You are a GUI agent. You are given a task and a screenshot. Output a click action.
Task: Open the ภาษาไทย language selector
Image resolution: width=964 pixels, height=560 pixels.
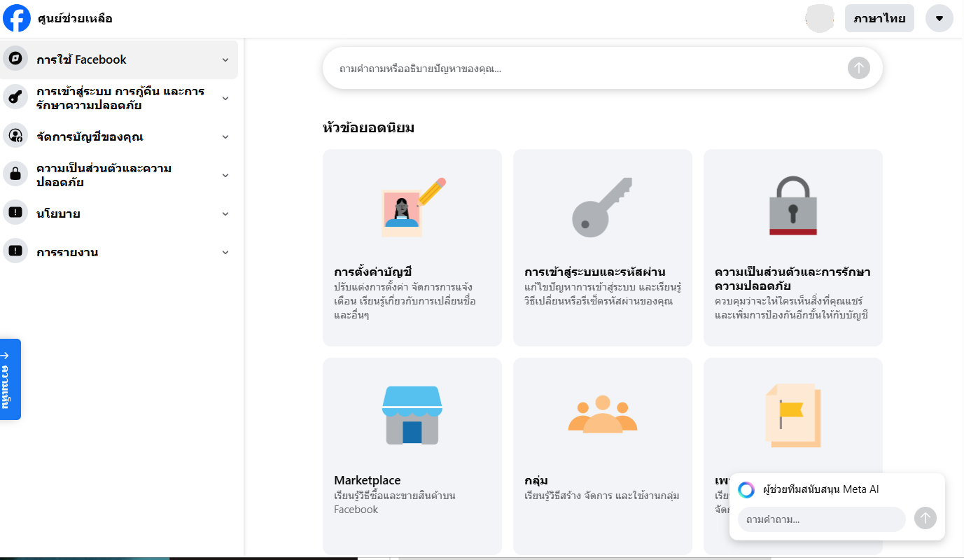tap(879, 18)
